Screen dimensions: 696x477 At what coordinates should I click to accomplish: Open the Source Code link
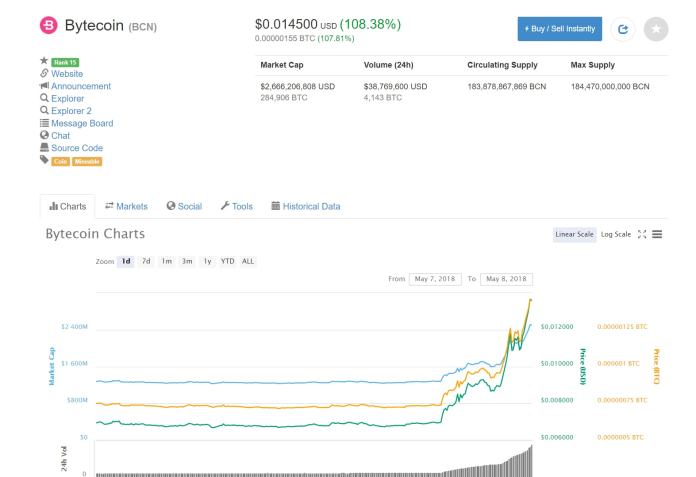click(x=77, y=148)
